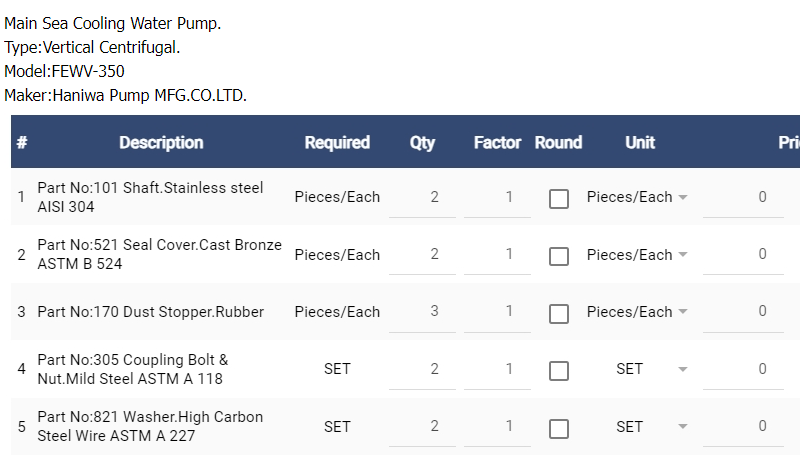Enable Round checkbox for Seal Cover row

559,256
